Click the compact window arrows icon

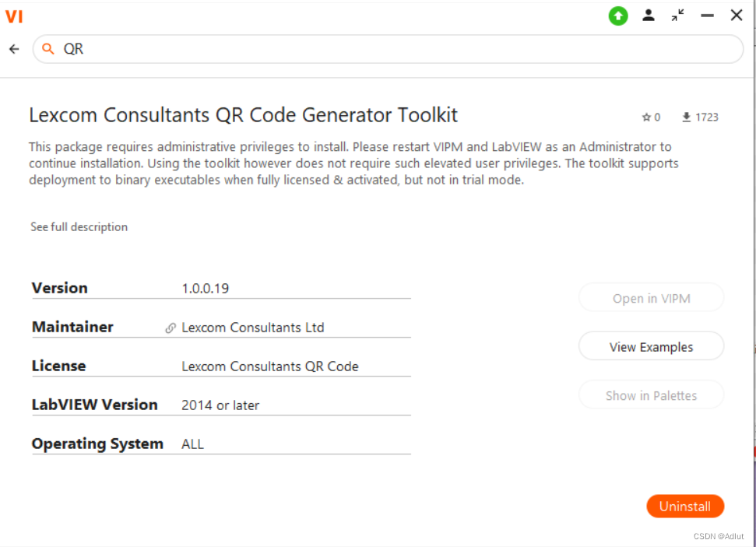pos(677,16)
